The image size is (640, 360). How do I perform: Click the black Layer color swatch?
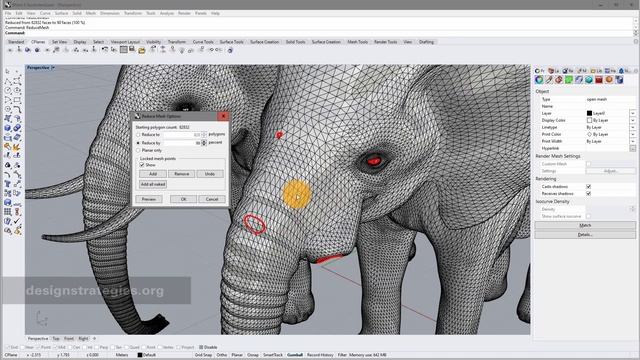(589, 113)
